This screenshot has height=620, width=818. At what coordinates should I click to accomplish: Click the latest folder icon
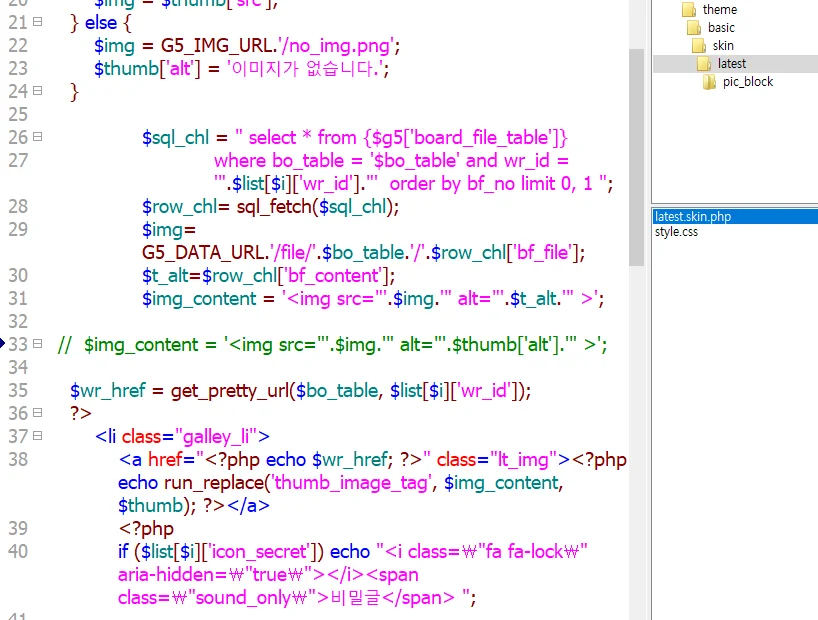(704, 64)
